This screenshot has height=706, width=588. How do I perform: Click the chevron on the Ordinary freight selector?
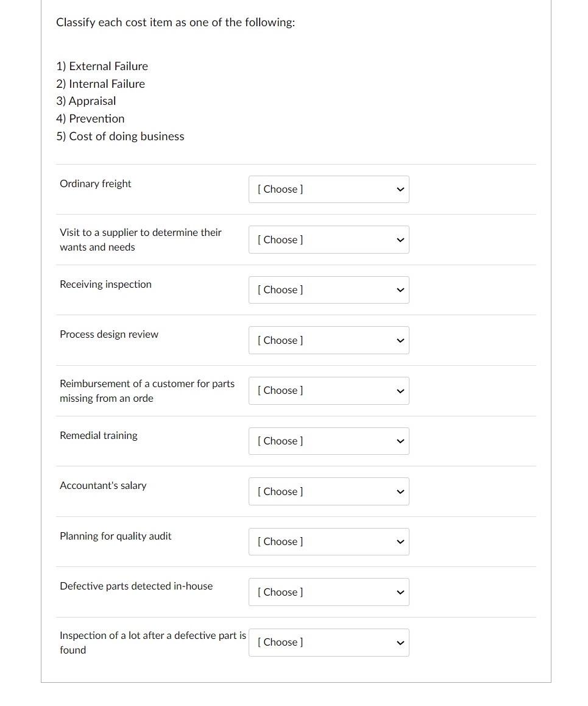coord(400,189)
